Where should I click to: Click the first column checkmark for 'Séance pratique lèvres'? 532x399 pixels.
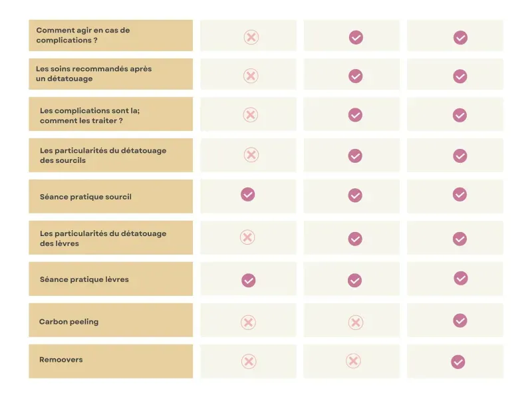coord(249,281)
